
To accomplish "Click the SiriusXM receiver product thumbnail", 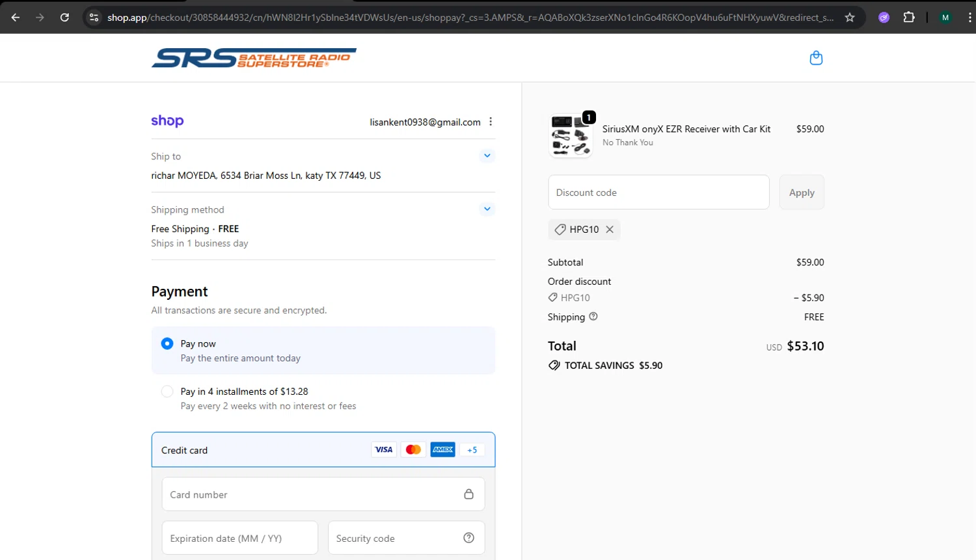I will pyautogui.click(x=571, y=136).
